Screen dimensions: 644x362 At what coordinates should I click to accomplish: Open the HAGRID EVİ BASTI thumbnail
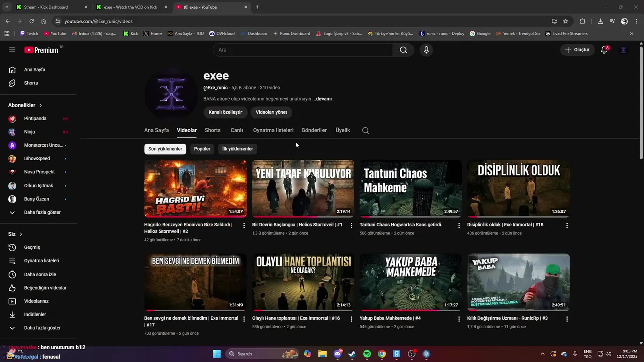pyautogui.click(x=195, y=189)
